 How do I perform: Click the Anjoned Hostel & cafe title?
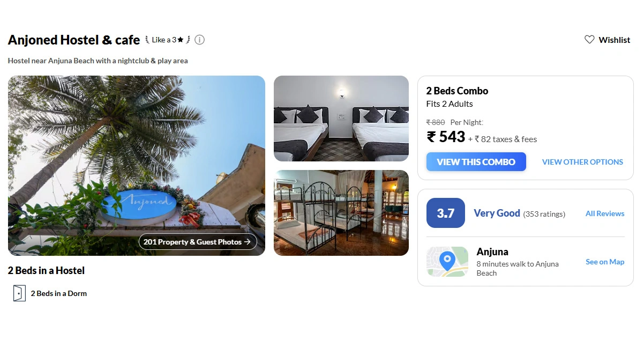[74, 40]
